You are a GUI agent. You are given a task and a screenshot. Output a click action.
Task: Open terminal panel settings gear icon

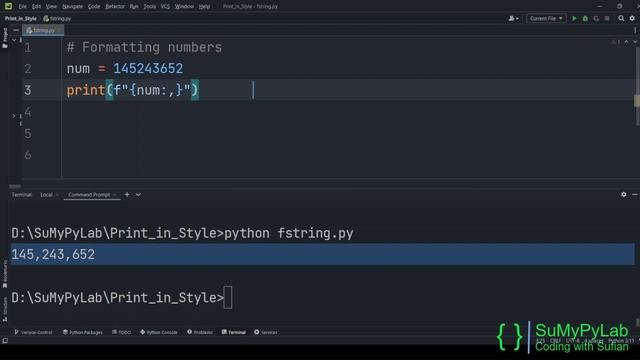coord(623,195)
